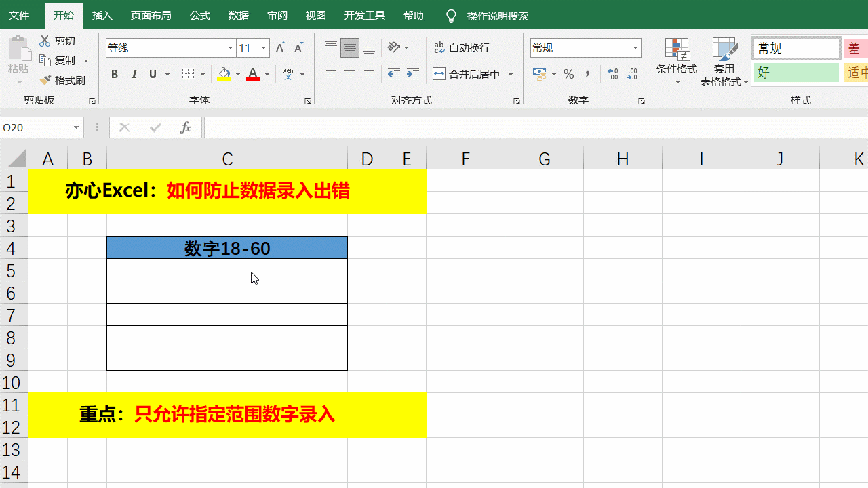
Task: Switch to Page Layout (页面布局) tab
Action: coord(151,16)
